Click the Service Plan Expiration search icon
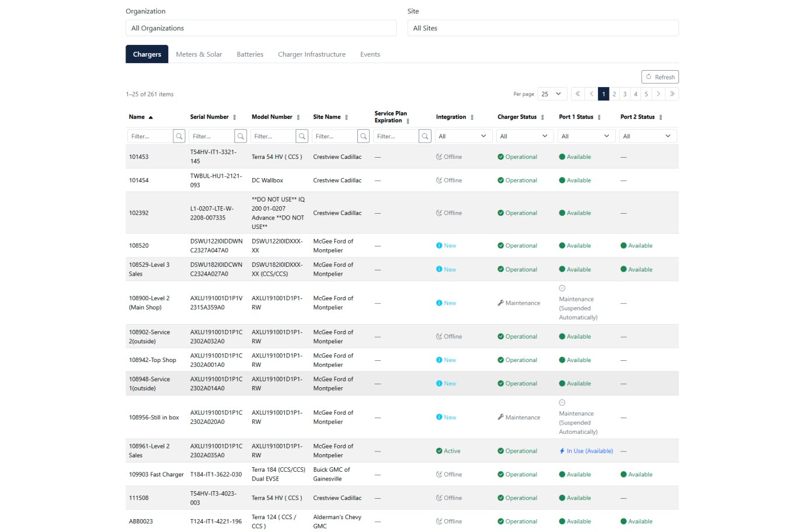Viewport: 804px width, 532px height. pos(425,136)
